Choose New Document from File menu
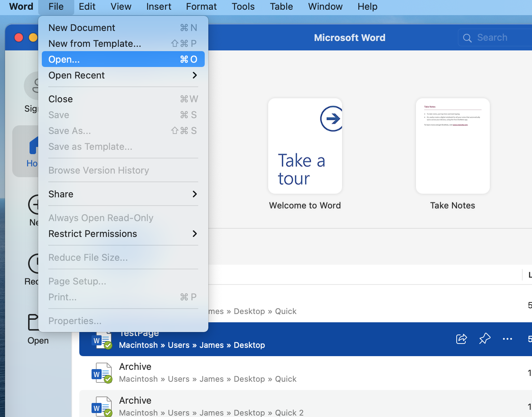This screenshot has height=417, width=532. pyautogui.click(x=123, y=28)
